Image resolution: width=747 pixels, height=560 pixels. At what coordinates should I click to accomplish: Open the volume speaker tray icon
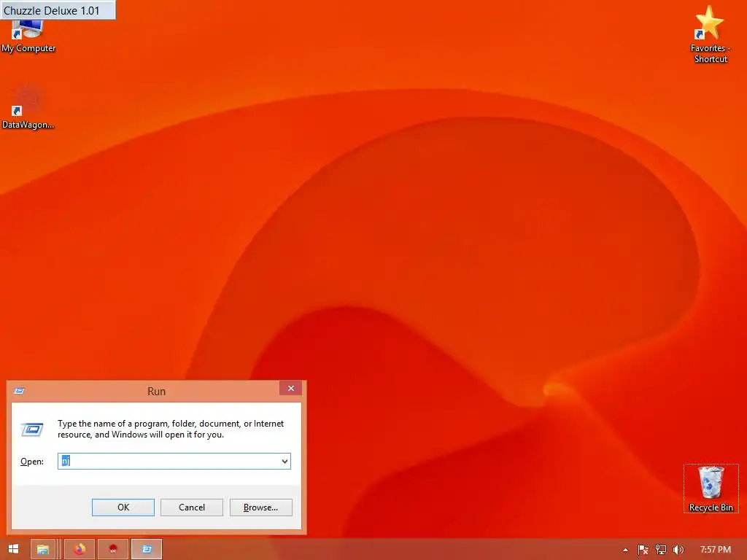point(678,550)
